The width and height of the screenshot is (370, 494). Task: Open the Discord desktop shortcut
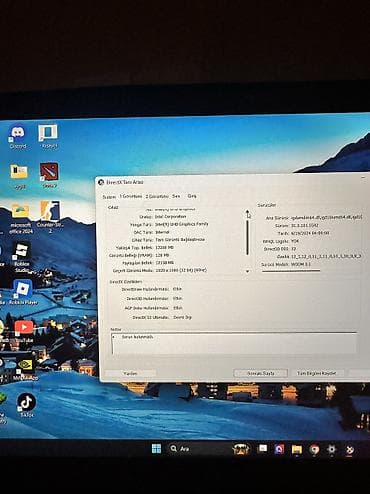coord(18,137)
